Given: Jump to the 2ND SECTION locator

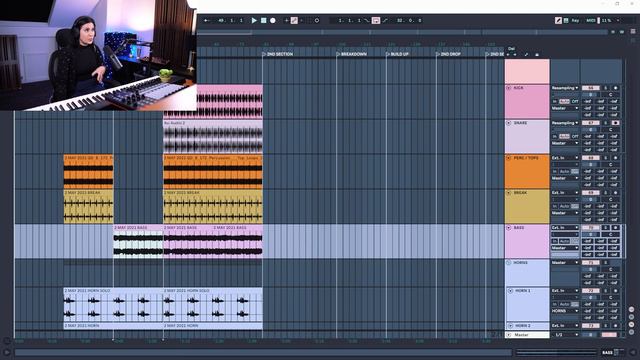Looking at the screenshot, I should [278, 54].
